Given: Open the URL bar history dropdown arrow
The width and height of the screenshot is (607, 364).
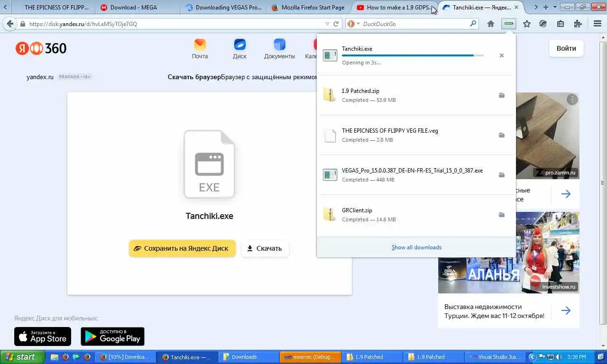Looking at the screenshot, I should (x=327, y=24).
